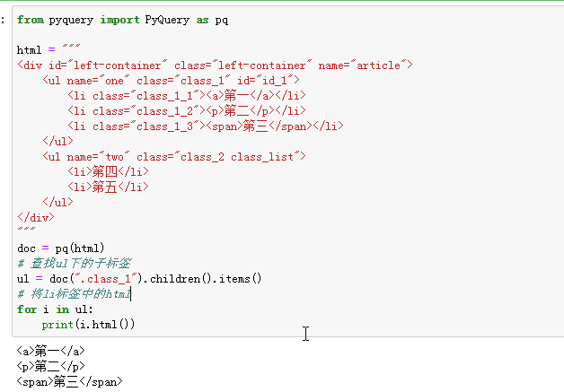The image size is (564, 392).
Task: Click the print(i.html()) statement
Action: tap(88, 324)
